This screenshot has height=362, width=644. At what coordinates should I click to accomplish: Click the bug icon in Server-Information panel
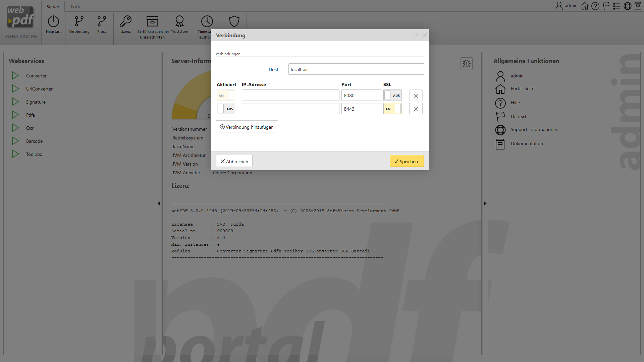466,63
